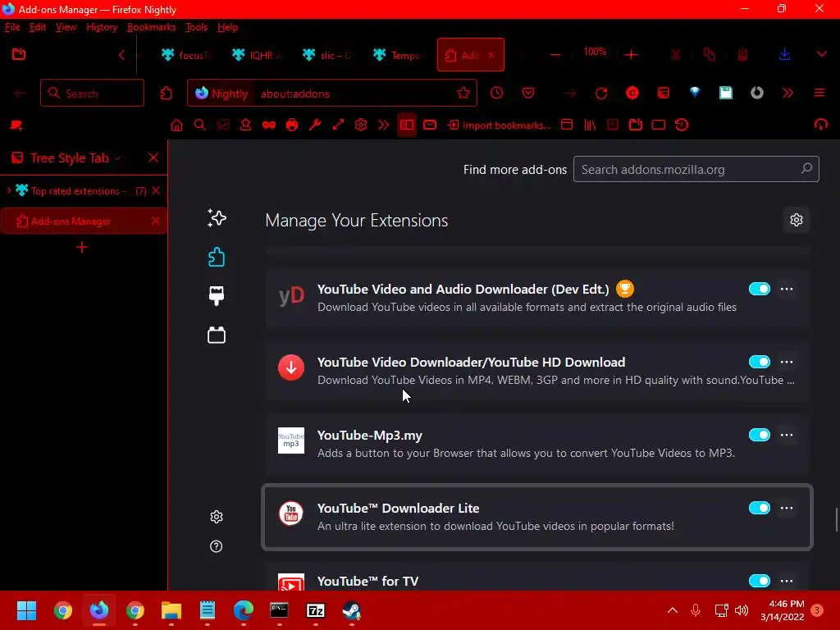Open the Bookmarks menu

(151, 27)
